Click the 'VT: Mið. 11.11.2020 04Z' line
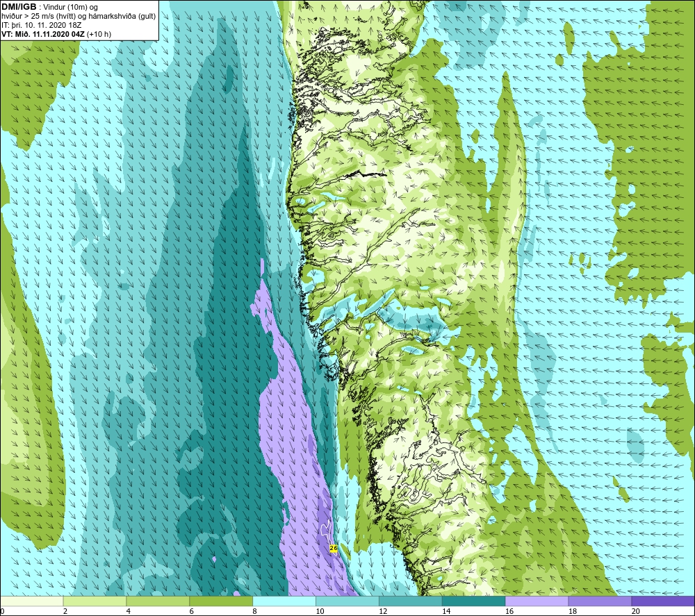 (x=43, y=34)
